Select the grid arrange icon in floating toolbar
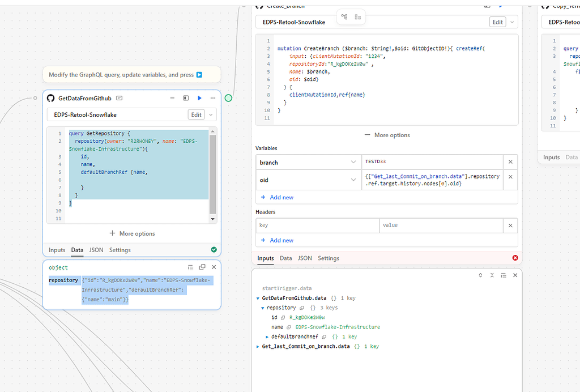Viewport: 580px width, 392px height. tap(358, 16)
